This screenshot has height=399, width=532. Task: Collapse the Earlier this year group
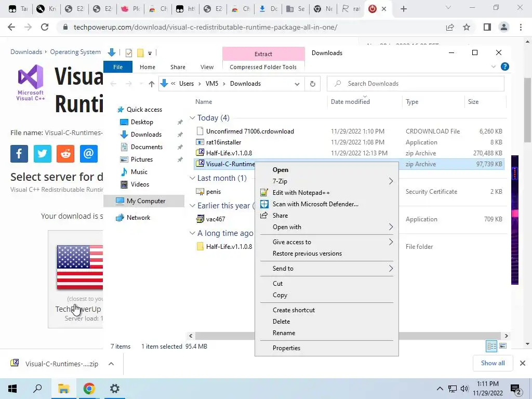coord(192,206)
